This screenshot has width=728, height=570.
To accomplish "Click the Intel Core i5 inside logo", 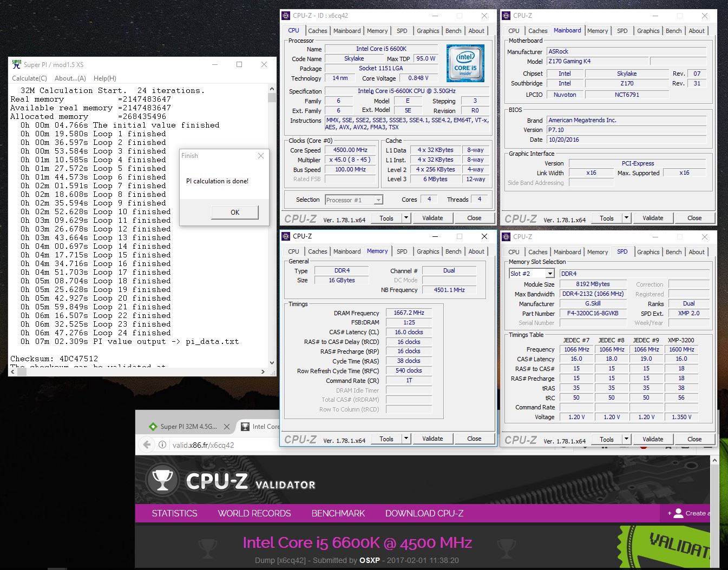I will [x=465, y=63].
